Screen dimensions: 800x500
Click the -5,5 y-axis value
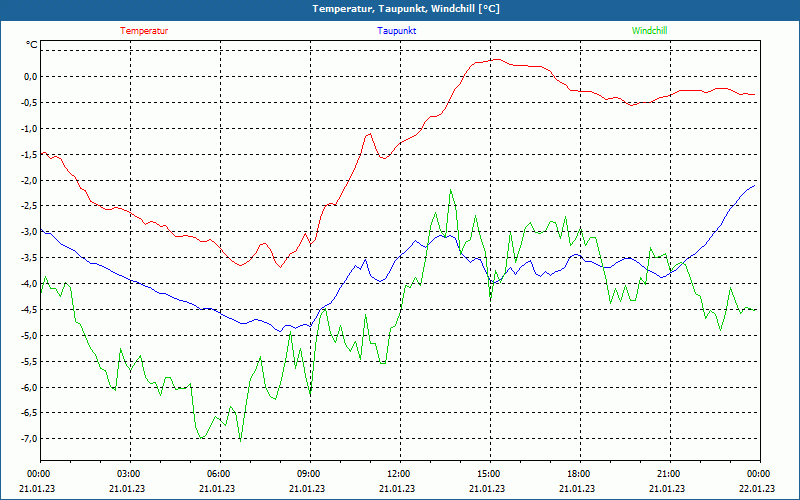tap(30, 361)
